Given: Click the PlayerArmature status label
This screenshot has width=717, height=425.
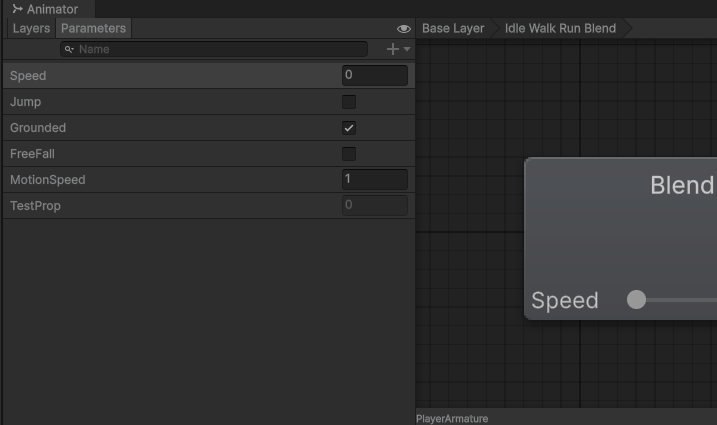Looking at the screenshot, I should [452, 419].
